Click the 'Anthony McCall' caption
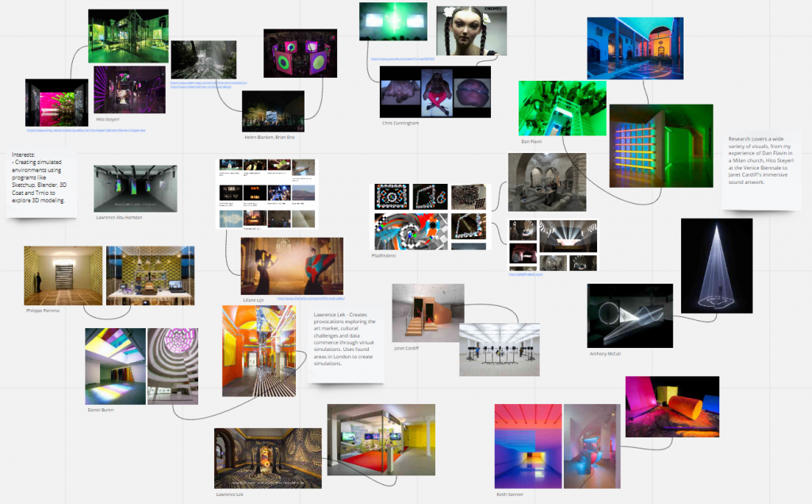Viewport: 812px width, 504px height. tap(605, 354)
